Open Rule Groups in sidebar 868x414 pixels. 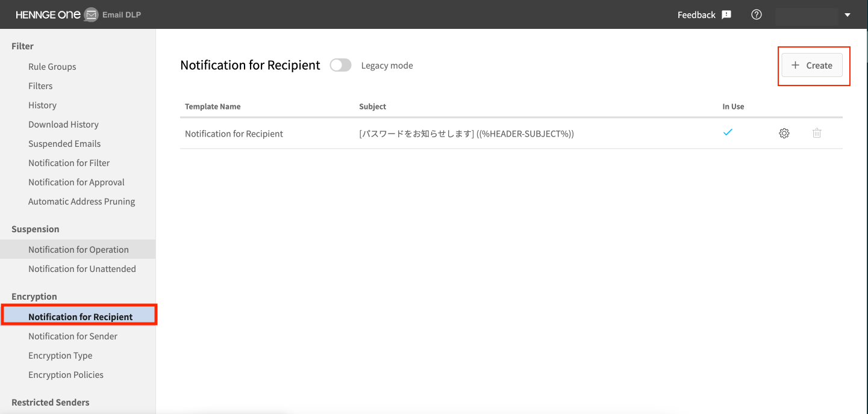(x=52, y=67)
